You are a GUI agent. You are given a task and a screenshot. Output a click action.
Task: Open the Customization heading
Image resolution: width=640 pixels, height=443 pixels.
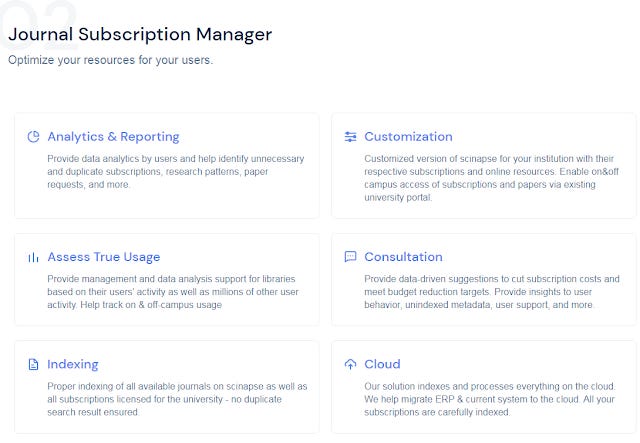pos(408,136)
